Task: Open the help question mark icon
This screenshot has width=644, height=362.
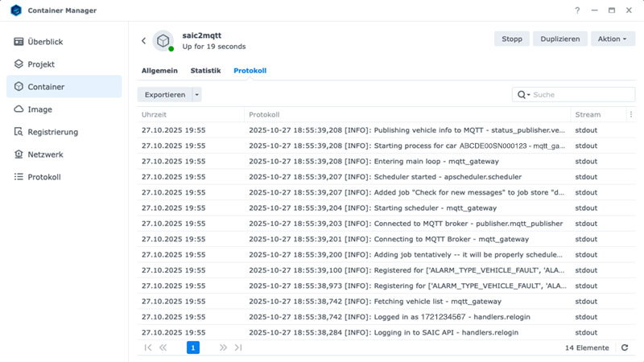Action: click(577, 10)
